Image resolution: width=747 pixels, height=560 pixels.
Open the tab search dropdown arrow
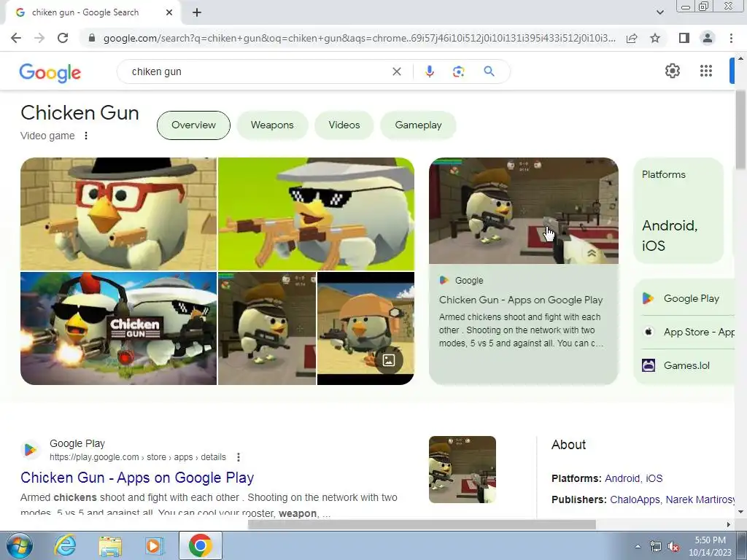tap(659, 12)
